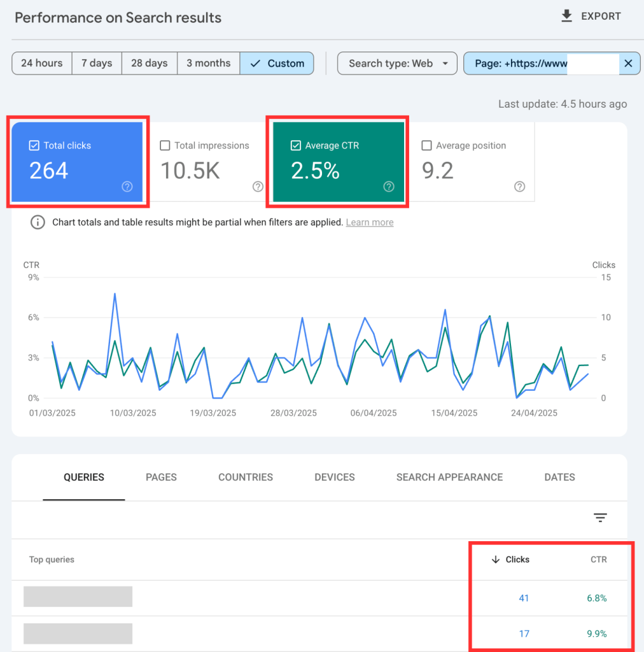The height and width of the screenshot is (652, 644).
Task: Click help icon on Average position card
Action: (520, 187)
